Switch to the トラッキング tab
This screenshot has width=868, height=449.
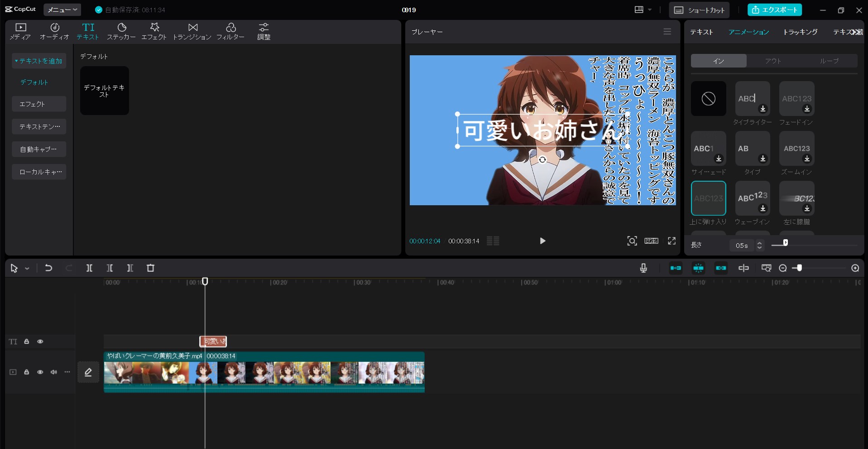click(800, 32)
